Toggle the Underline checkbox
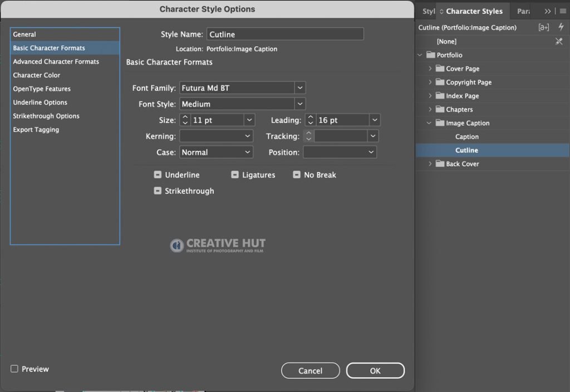570x392 pixels. pos(158,174)
